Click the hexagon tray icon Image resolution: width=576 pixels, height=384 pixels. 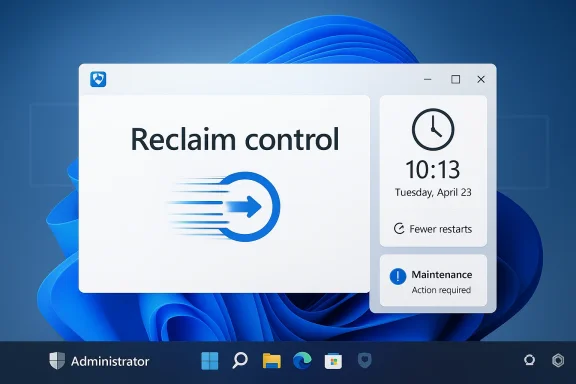click(x=558, y=360)
